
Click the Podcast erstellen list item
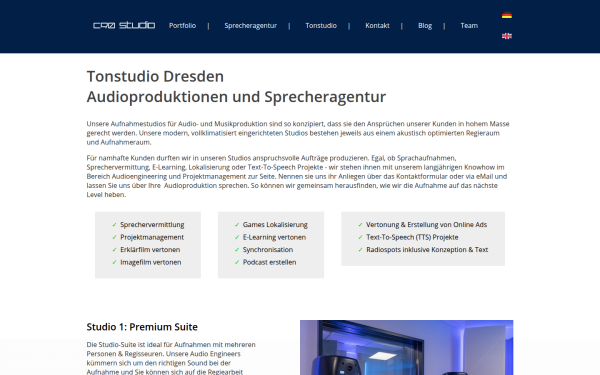tap(269, 262)
